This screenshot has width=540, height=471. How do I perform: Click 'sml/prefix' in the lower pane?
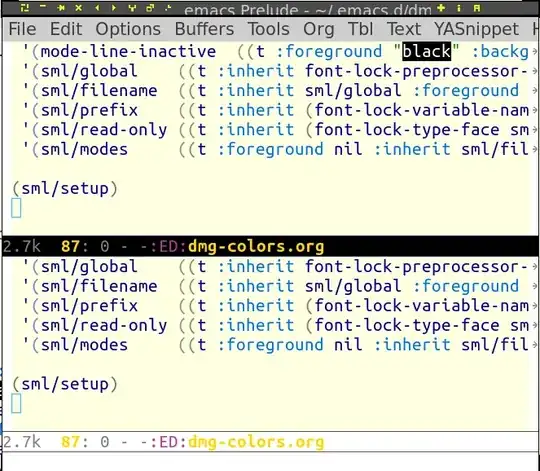coord(89,306)
